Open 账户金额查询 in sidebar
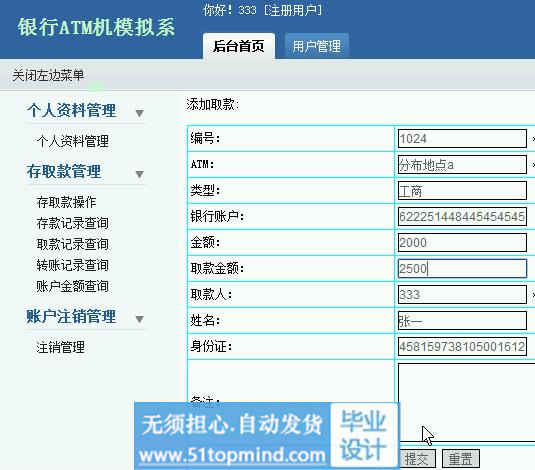This screenshot has width=535, height=470. click(x=73, y=286)
